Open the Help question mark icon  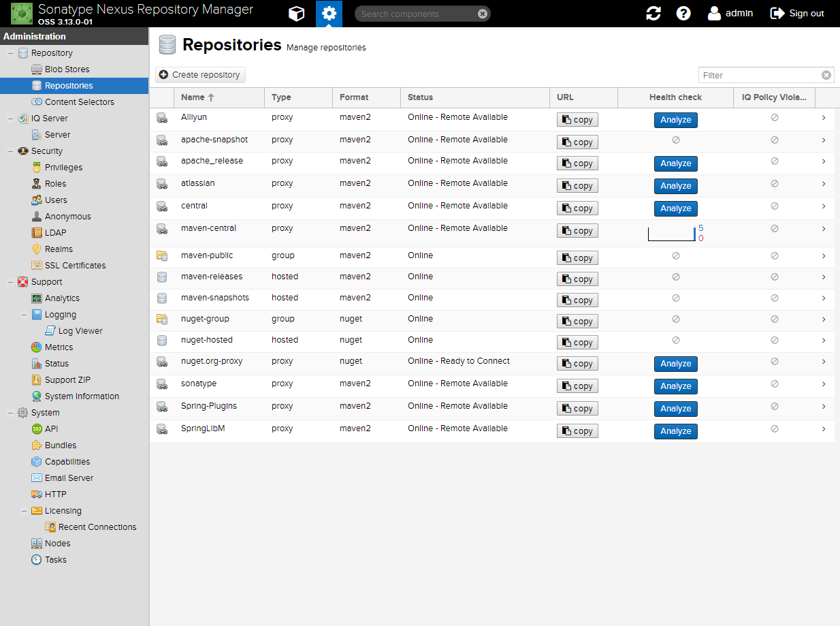tap(683, 14)
